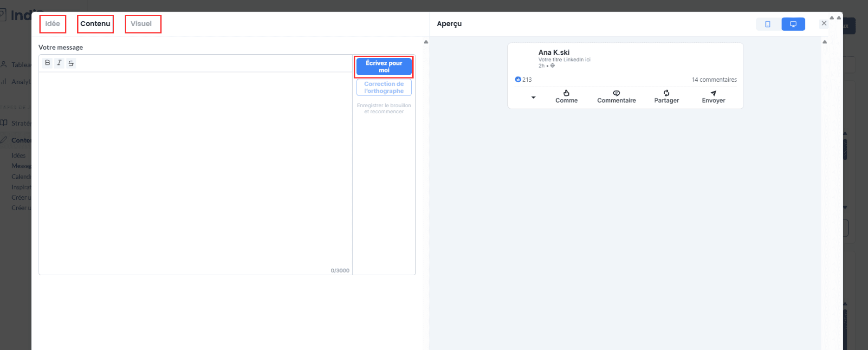Open the Idée tab

click(x=52, y=24)
